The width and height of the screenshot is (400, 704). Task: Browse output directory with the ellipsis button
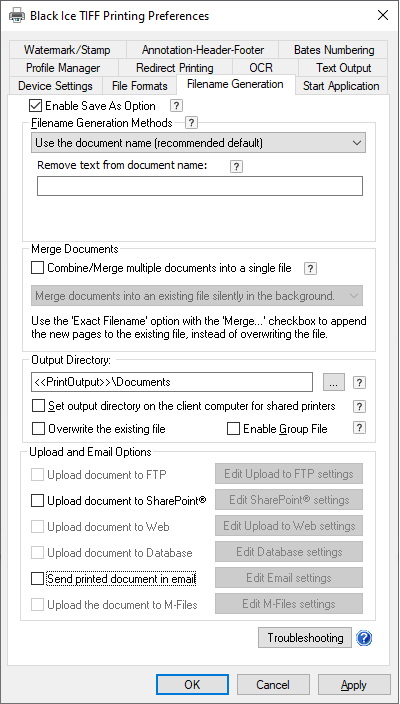coord(334,383)
